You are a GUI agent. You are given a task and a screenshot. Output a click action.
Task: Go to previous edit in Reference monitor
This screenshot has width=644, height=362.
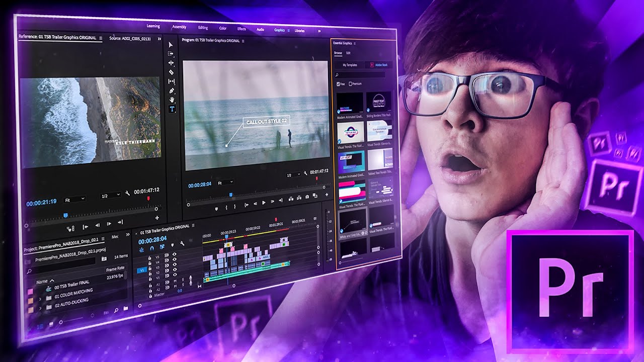click(85, 227)
